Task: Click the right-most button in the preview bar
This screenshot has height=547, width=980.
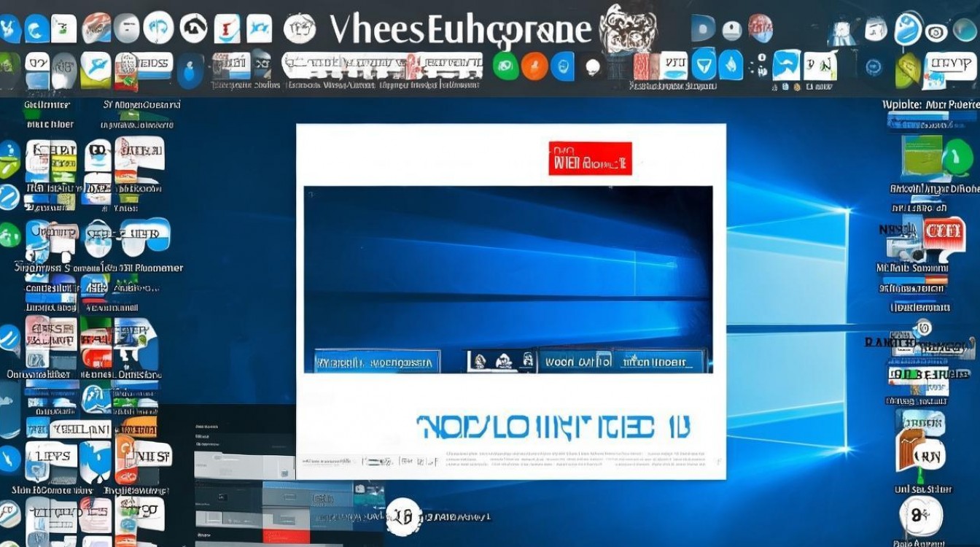Action: click(659, 361)
